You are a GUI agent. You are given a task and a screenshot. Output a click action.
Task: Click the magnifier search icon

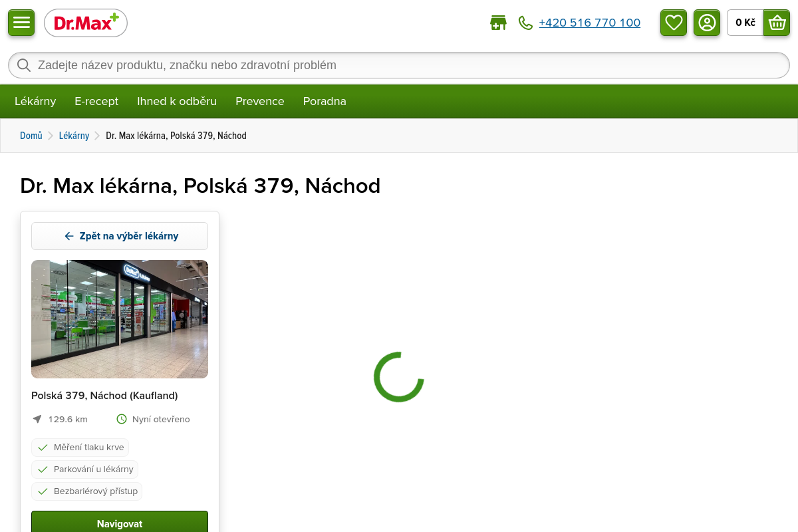pos(24,65)
